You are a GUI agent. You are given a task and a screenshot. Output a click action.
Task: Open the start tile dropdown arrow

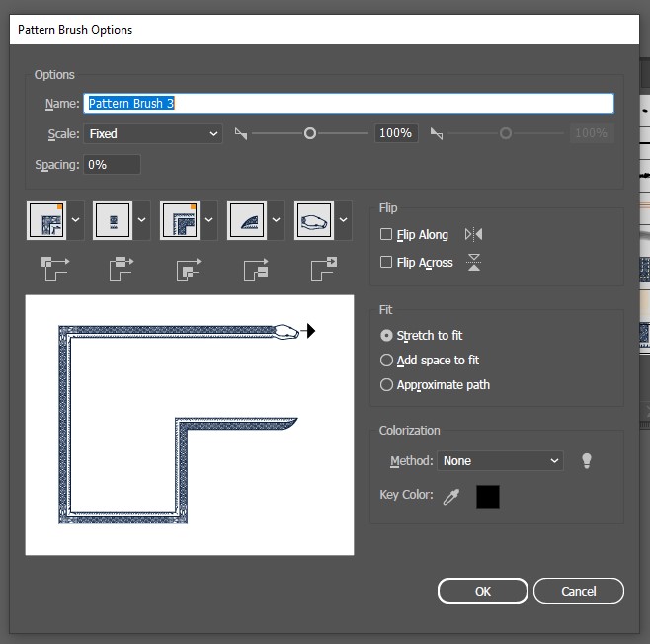(276, 220)
